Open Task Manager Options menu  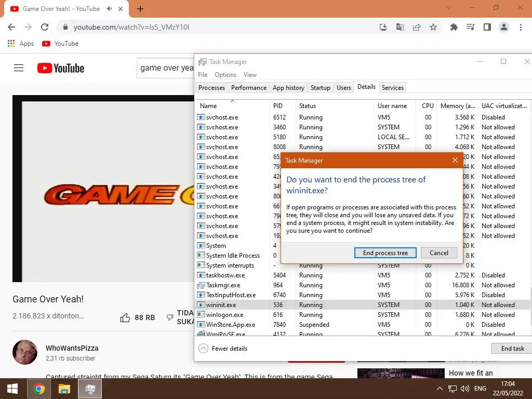pos(225,75)
